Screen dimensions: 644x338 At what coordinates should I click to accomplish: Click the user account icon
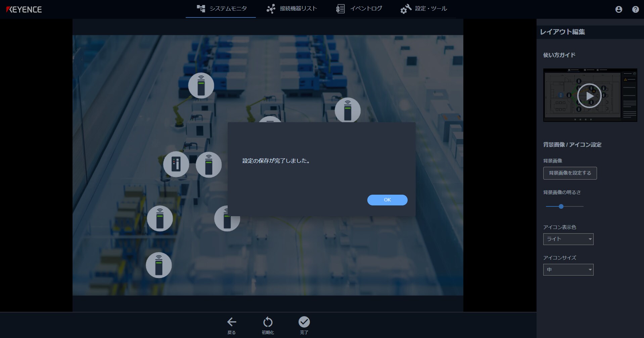618,9
